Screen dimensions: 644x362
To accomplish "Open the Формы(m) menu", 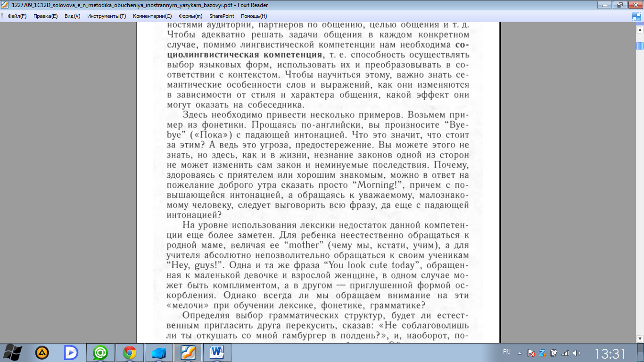I will tap(190, 16).
